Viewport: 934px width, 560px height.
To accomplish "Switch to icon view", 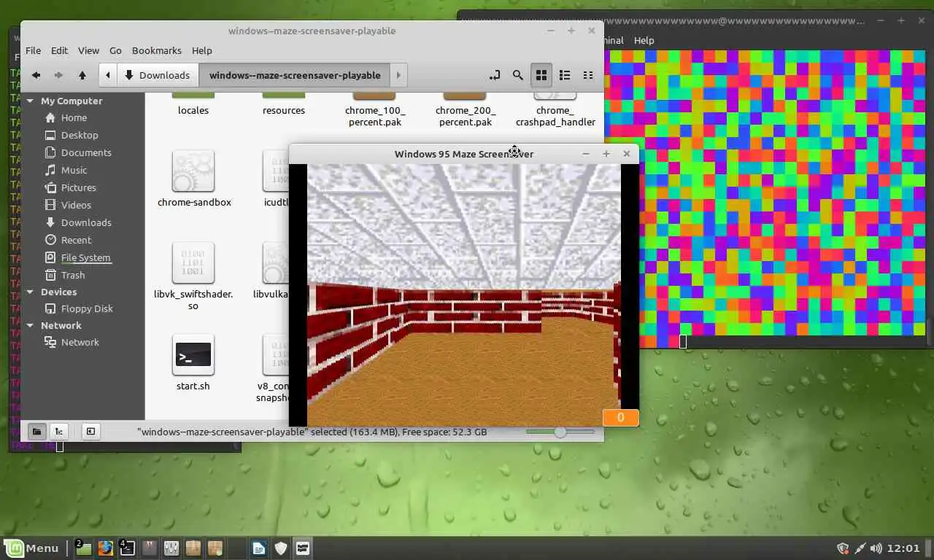I will pyautogui.click(x=541, y=75).
